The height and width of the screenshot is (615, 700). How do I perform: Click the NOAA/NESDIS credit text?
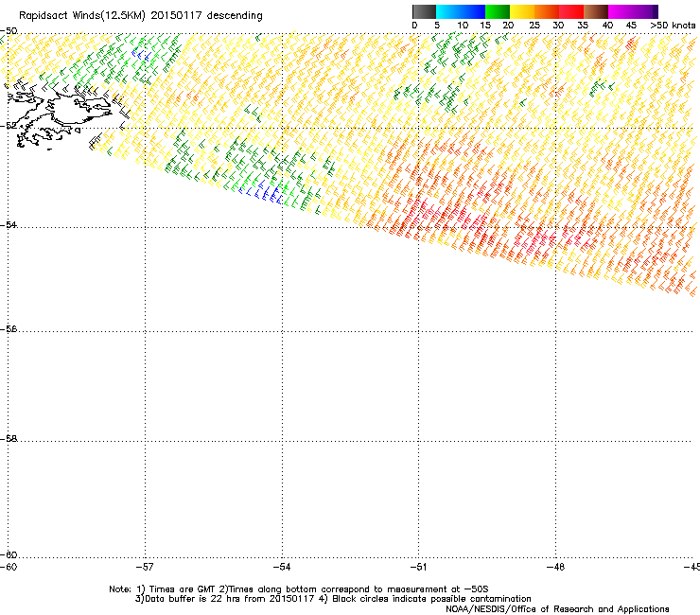[557, 609]
